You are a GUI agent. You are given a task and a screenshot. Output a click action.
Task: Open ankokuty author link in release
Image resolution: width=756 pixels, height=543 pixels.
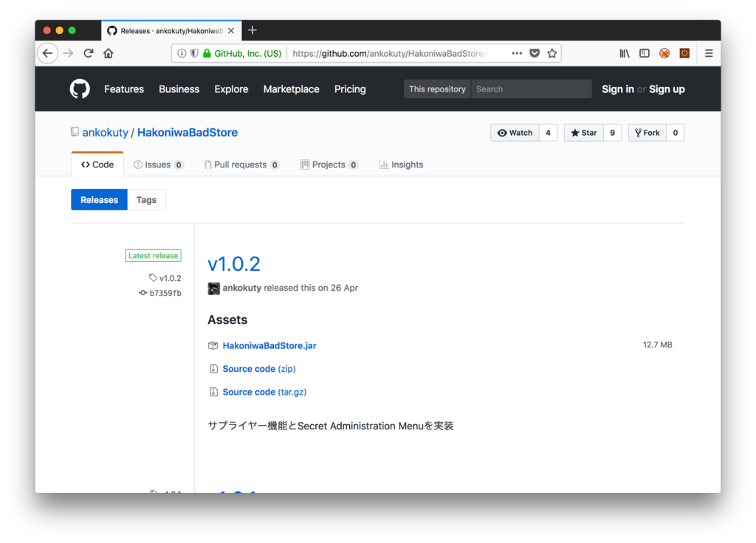coord(242,288)
